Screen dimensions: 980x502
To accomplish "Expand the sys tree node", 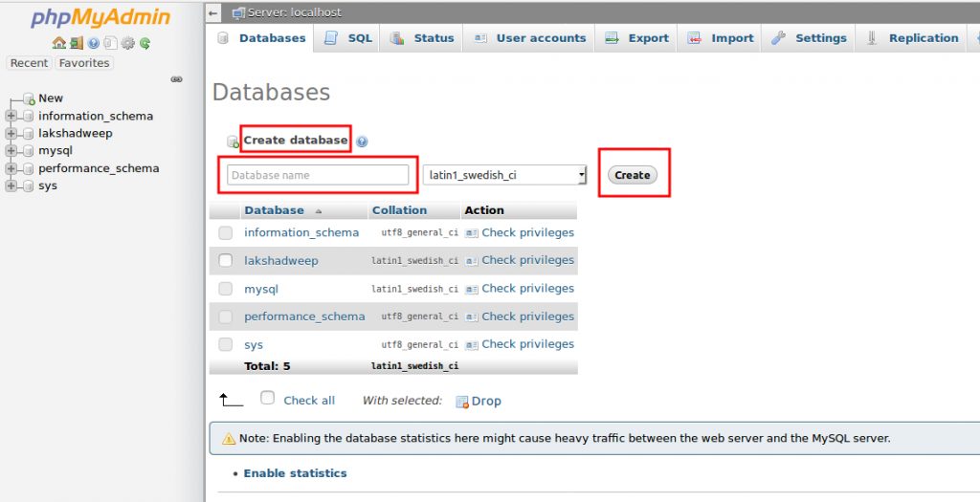I will (11, 186).
